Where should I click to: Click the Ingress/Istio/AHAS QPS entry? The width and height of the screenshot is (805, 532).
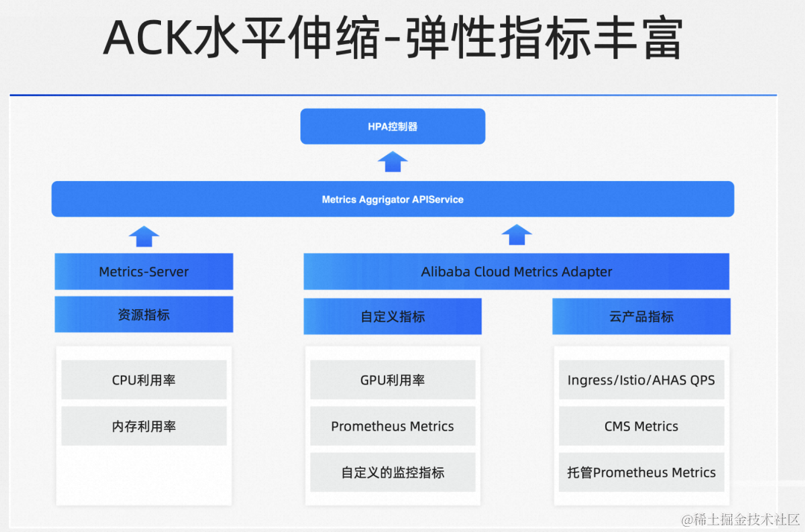(641, 380)
